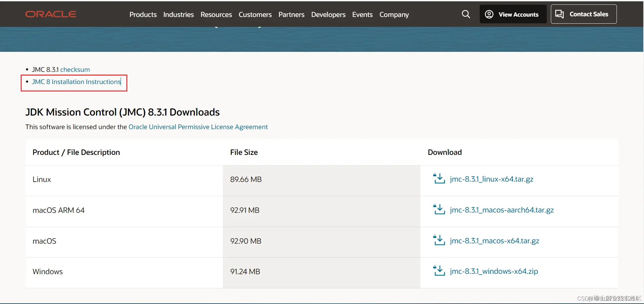Click the user icon in View Accounts
Viewport: 644px width, 304px height.
pyautogui.click(x=489, y=14)
